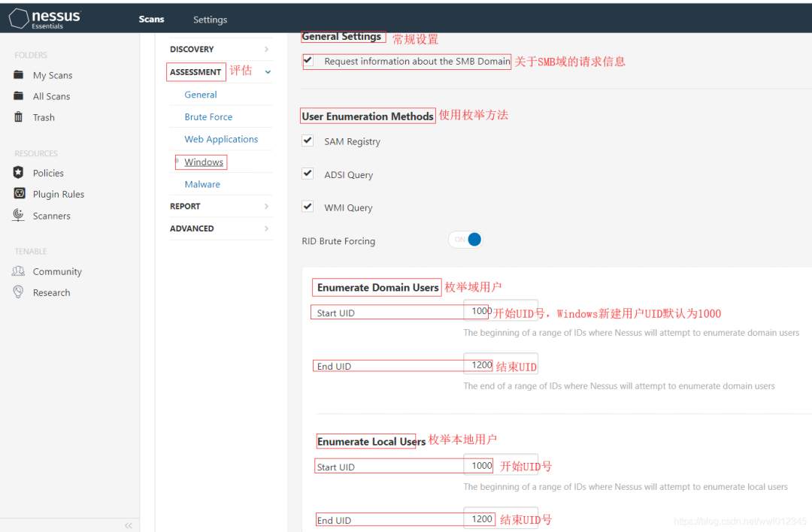Viewport: 812px width, 532px height.
Task: Open the Research link
Action: 51,292
